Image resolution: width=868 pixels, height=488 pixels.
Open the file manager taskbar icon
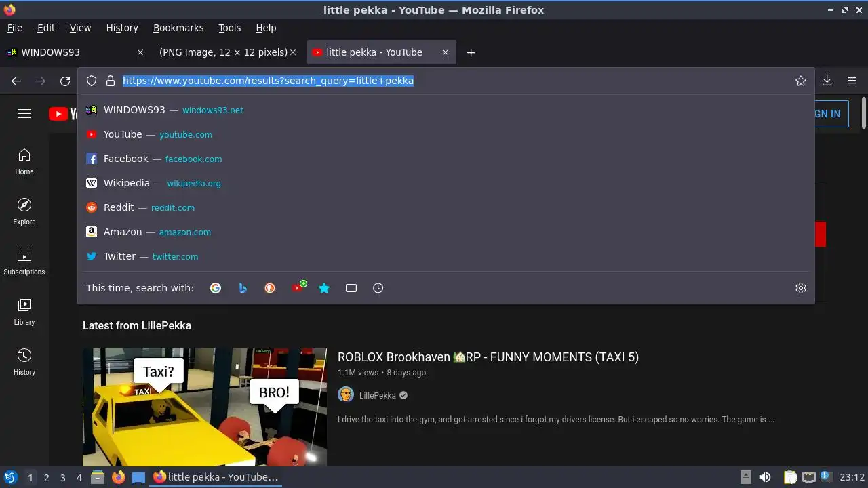[x=98, y=477]
